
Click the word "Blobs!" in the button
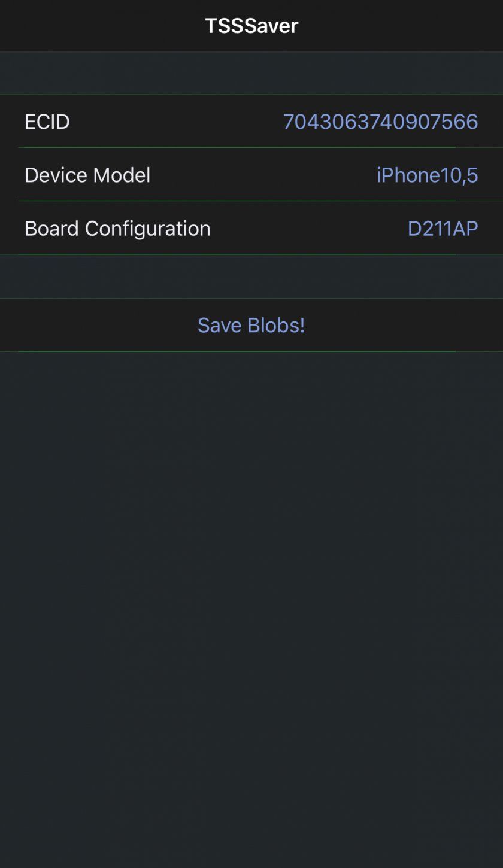275,325
